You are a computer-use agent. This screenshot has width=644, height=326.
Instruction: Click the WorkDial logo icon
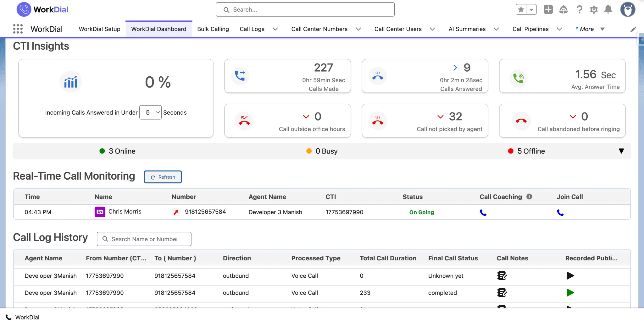tap(24, 9)
